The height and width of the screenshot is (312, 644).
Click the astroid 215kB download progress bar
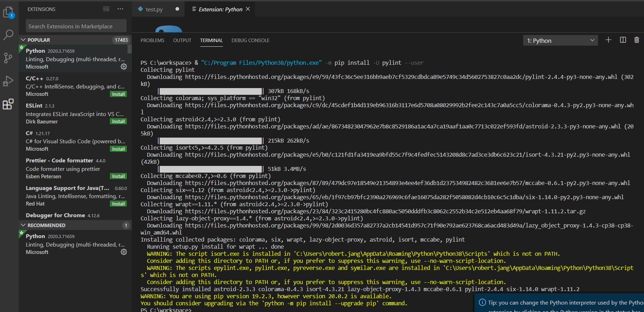211,140
